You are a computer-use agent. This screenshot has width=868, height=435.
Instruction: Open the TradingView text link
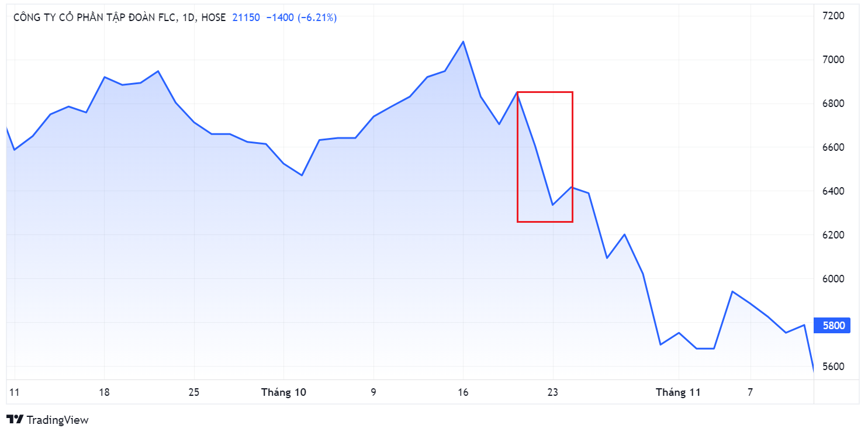click(x=58, y=420)
